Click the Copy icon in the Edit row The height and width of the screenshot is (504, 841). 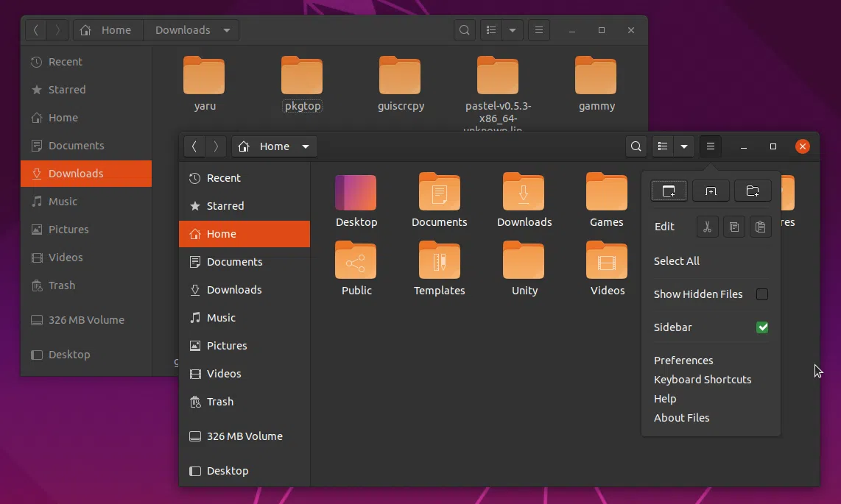(x=733, y=227)
